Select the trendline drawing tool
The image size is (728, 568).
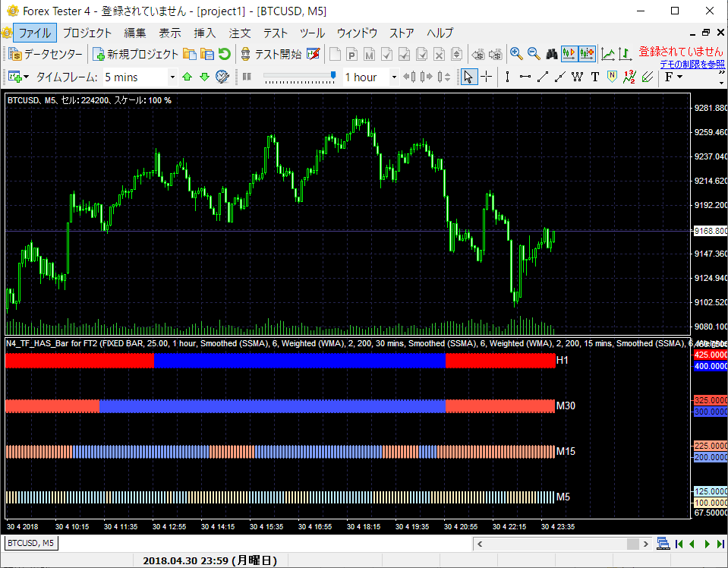[x=542, y=76]
